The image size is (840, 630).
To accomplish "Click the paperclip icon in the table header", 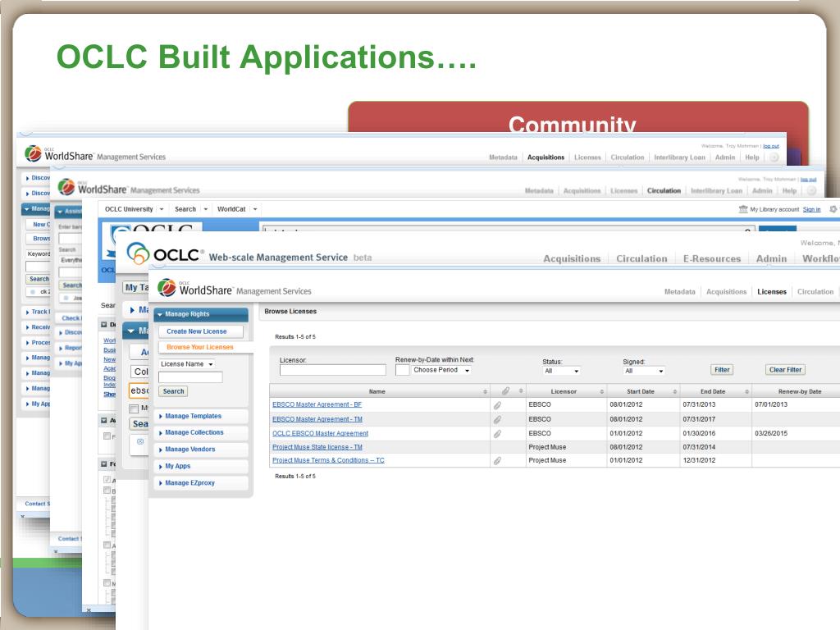I will click(505, 391).
